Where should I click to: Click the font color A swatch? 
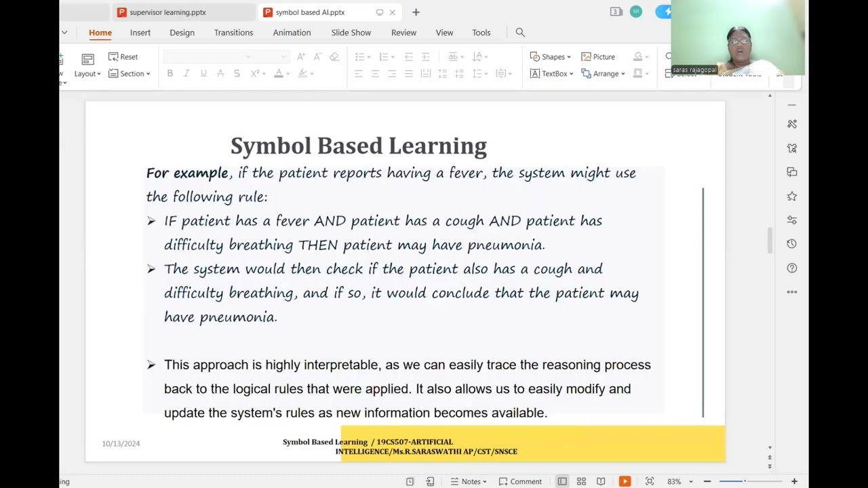[x=278, y=73]
